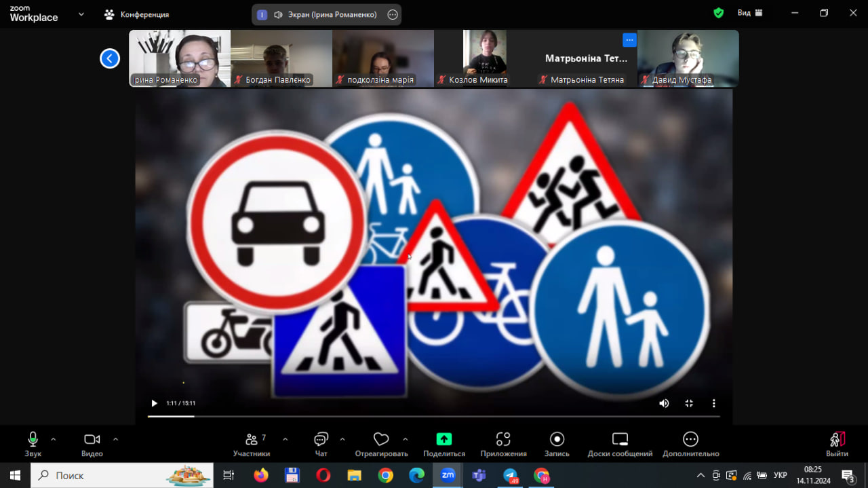Switch to the Конференция tab
This screenshot has width=868, height=488.
tap(137, 14)
